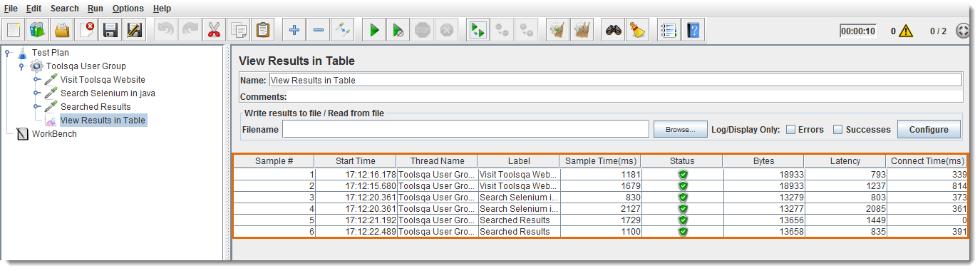Click the Comments field

coord(625,96)
